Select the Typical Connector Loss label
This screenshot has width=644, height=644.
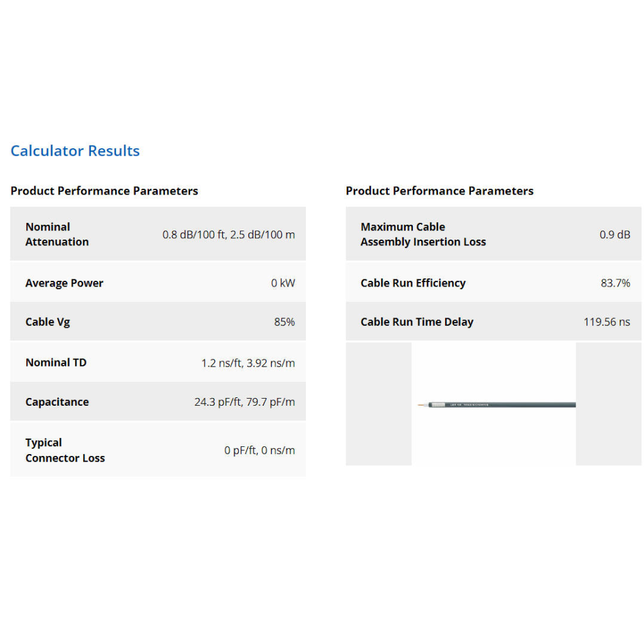[64, 450]
